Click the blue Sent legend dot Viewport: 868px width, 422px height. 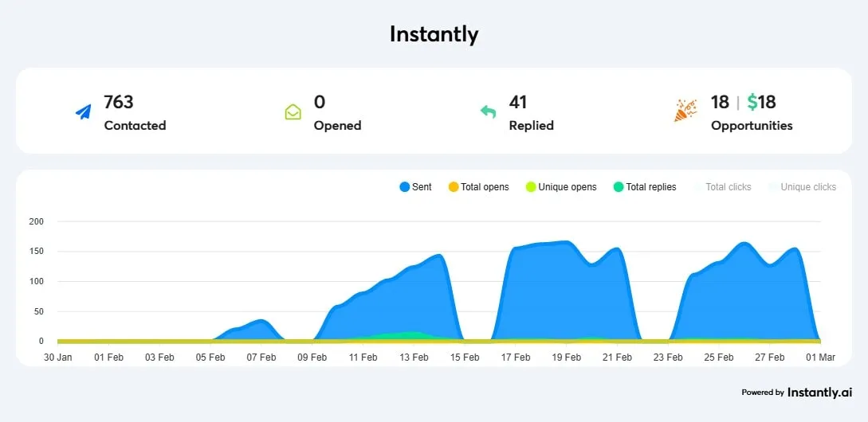[405, 187]
